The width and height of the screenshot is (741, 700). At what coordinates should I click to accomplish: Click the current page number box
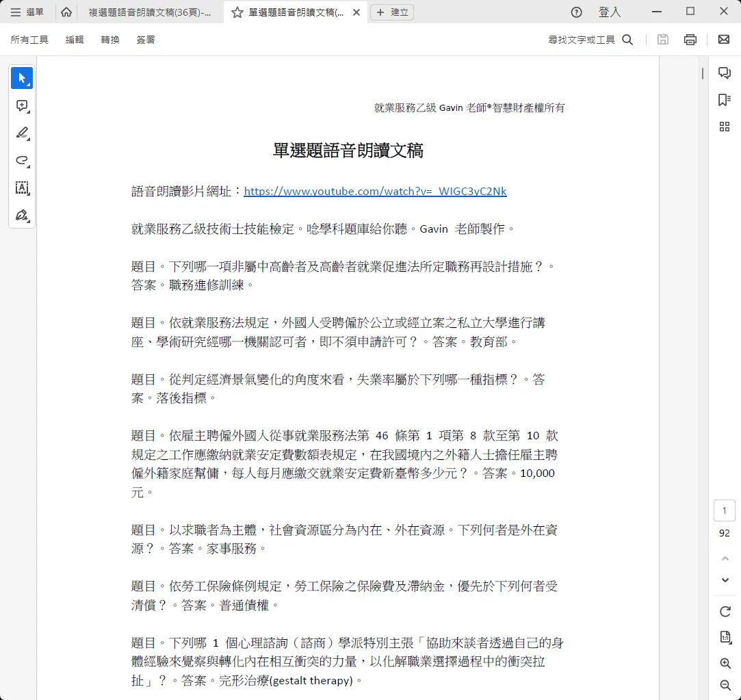tap(725, 510)
